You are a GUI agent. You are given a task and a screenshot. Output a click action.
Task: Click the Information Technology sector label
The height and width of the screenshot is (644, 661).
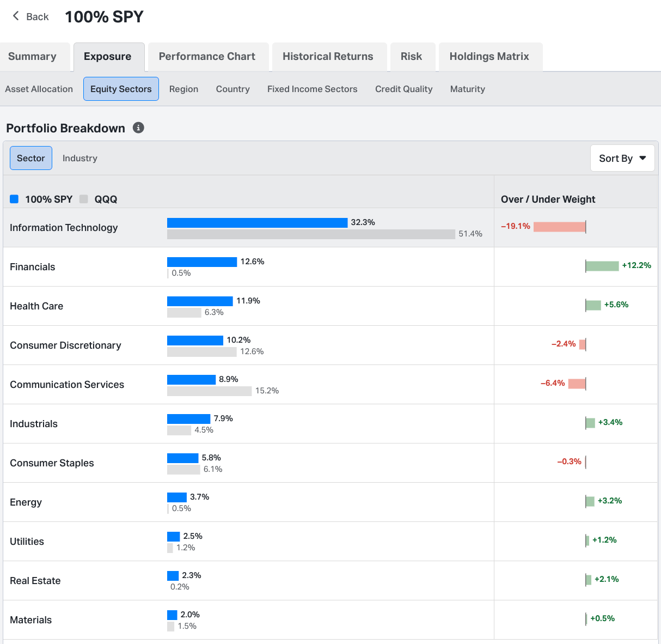tap(64, 228)
